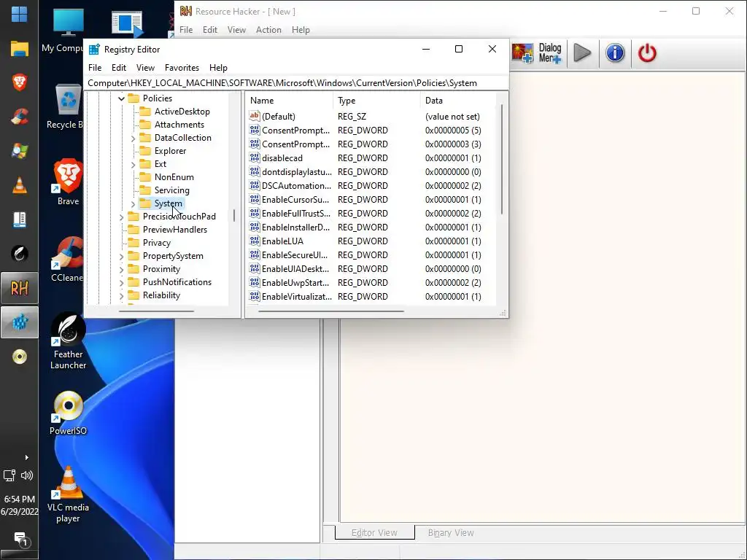Click the EnableLUA DWORD value icon

coord(255,241)
